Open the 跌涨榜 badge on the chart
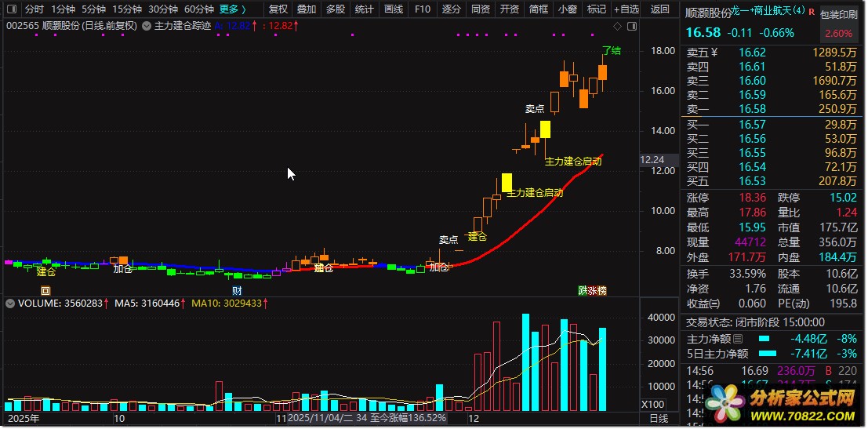 592,291
